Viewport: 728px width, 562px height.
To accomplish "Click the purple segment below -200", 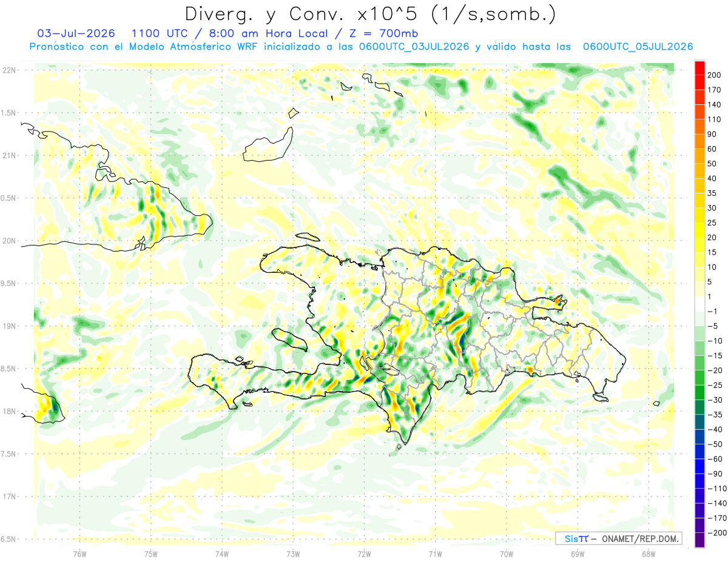I will click(x=699, y=540).
